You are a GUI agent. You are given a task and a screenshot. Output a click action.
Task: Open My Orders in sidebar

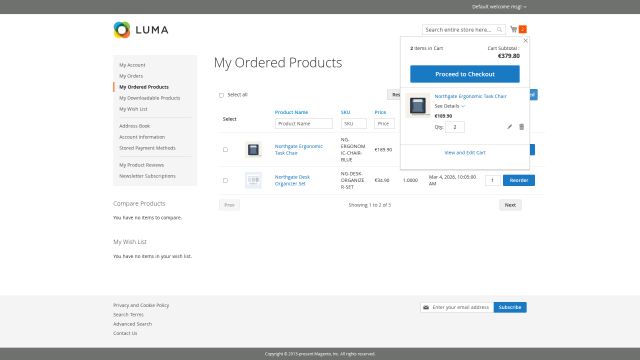pyautogui.click(x=131, y=76)
